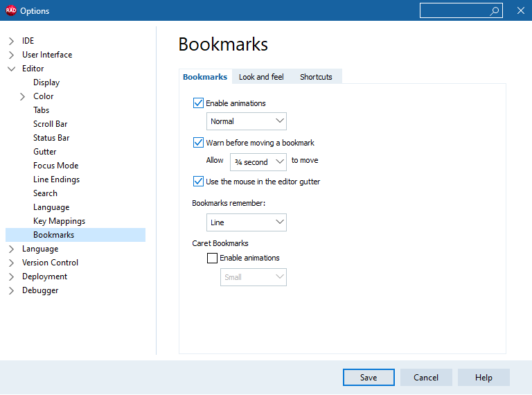Switch to the Bookmarks tab

[205, 77]
